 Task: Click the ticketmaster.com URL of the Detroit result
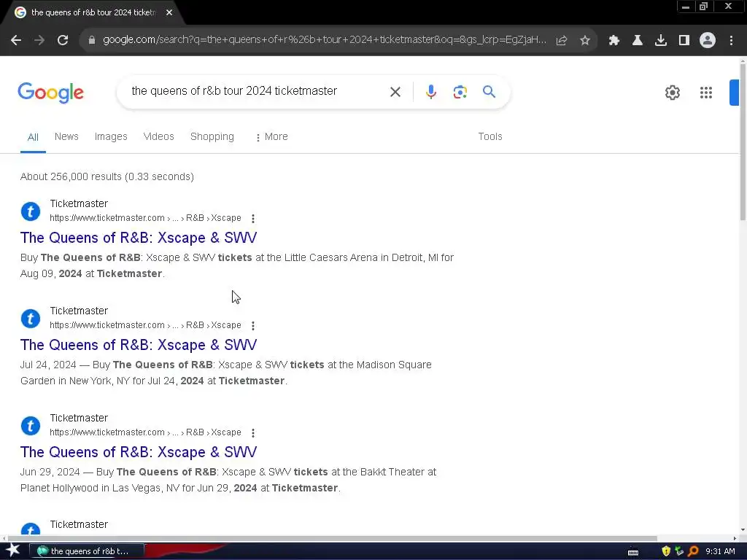click(x=145, y=218)
